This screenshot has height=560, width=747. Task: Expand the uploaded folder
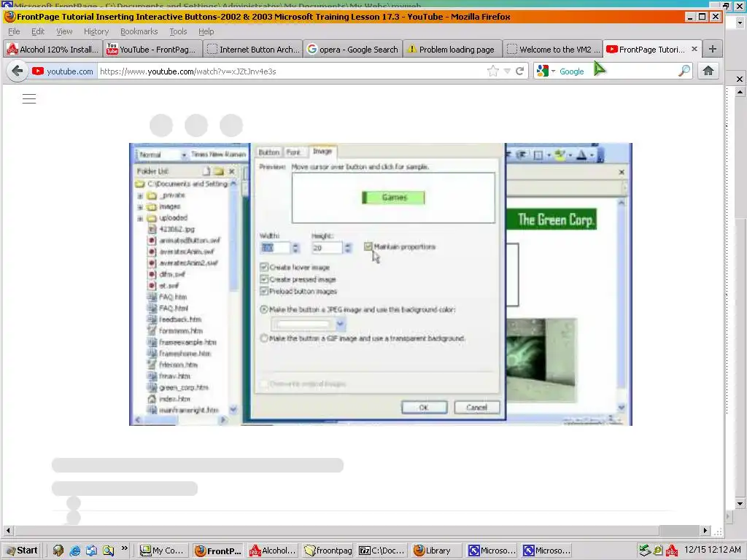[x=140, y=219]
